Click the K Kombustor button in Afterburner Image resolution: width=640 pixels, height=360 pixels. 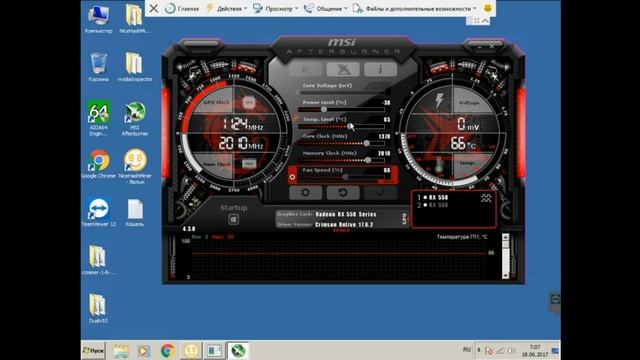[305, 69]
